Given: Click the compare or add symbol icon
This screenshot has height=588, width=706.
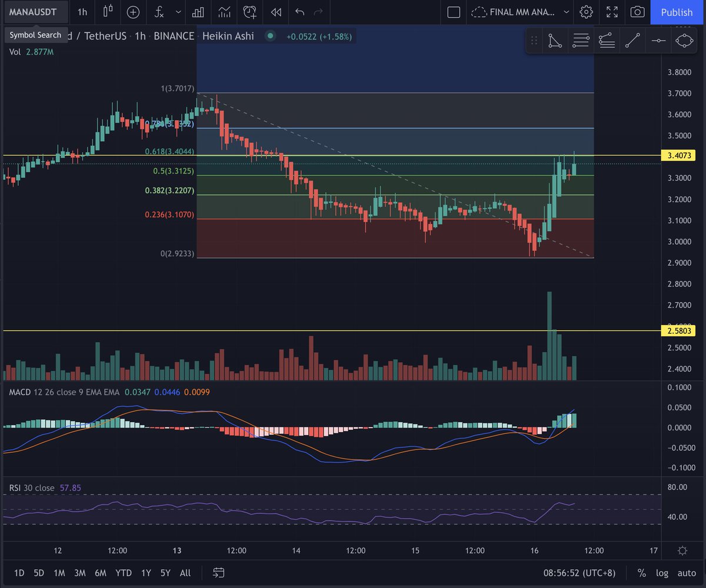Looking at the screenshot, I should point(134,12).
